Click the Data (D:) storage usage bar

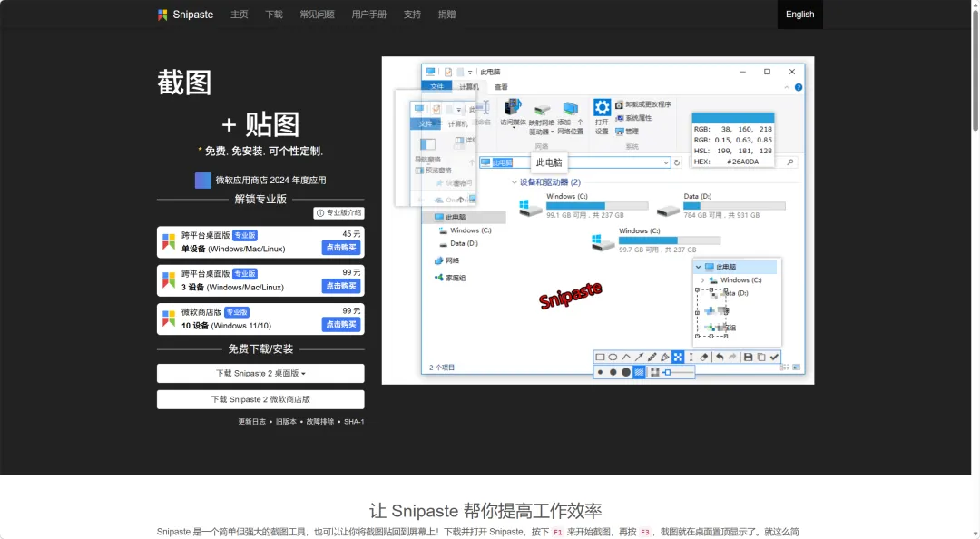[734, 206]
